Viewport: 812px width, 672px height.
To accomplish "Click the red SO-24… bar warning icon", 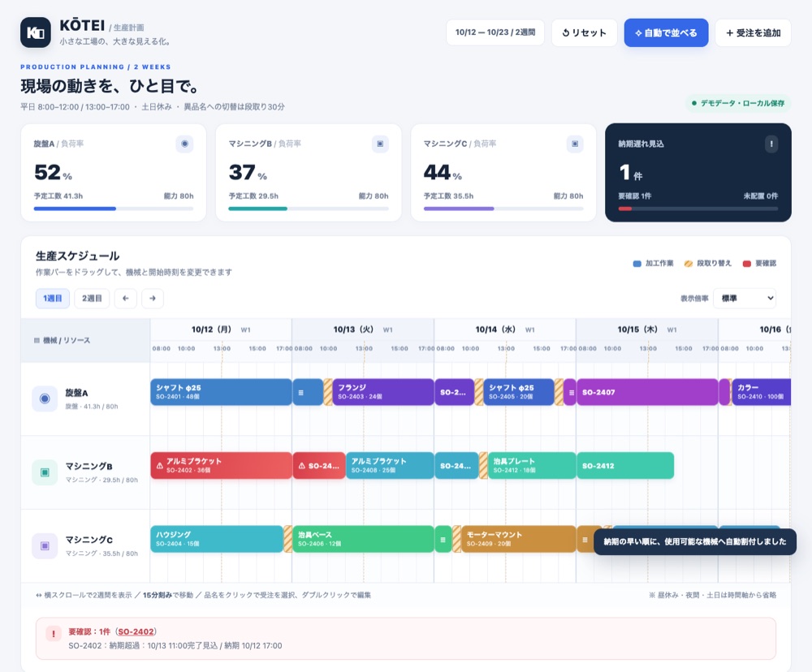I will pyautogui.click(x=301, y=465).
